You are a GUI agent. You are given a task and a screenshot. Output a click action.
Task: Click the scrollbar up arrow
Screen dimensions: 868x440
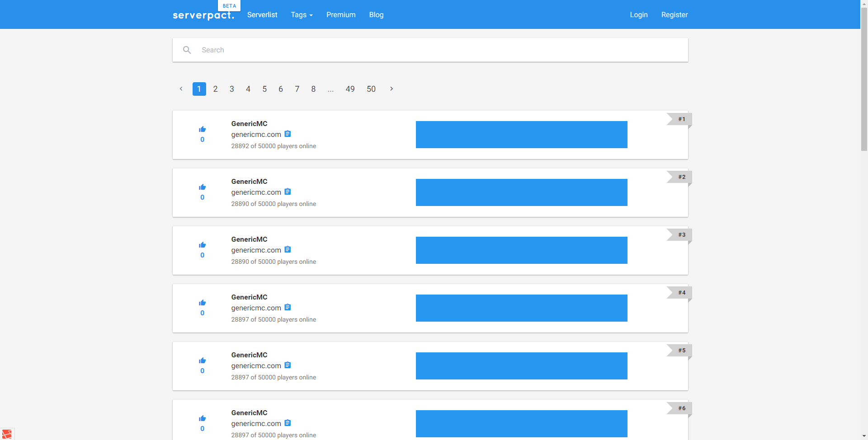tap(864, 4)
